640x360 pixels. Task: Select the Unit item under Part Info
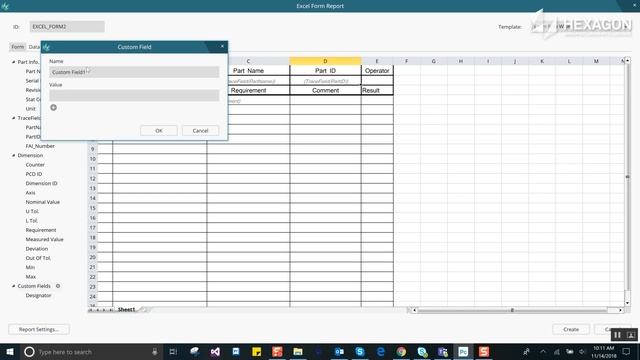point(31,109)
